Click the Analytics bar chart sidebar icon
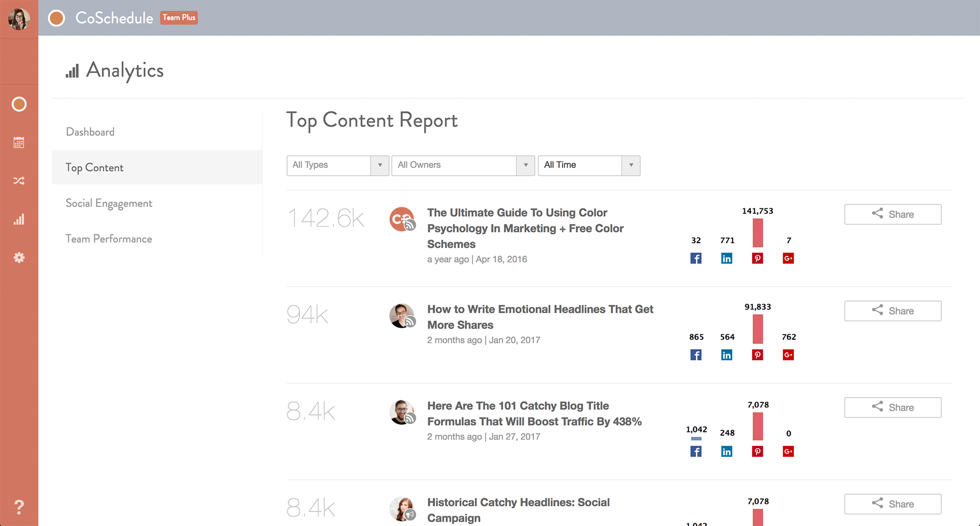 click(x=19, y=220)
